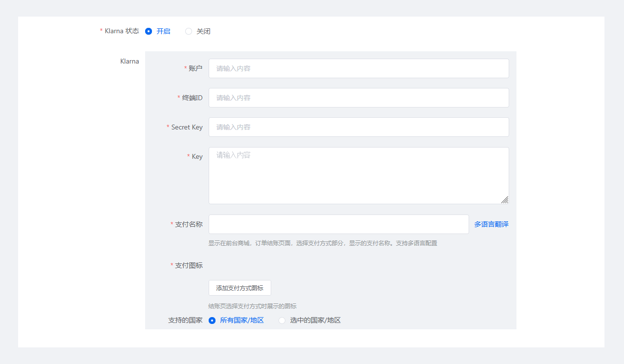Click into the Secret Key input field

[358, 127]
